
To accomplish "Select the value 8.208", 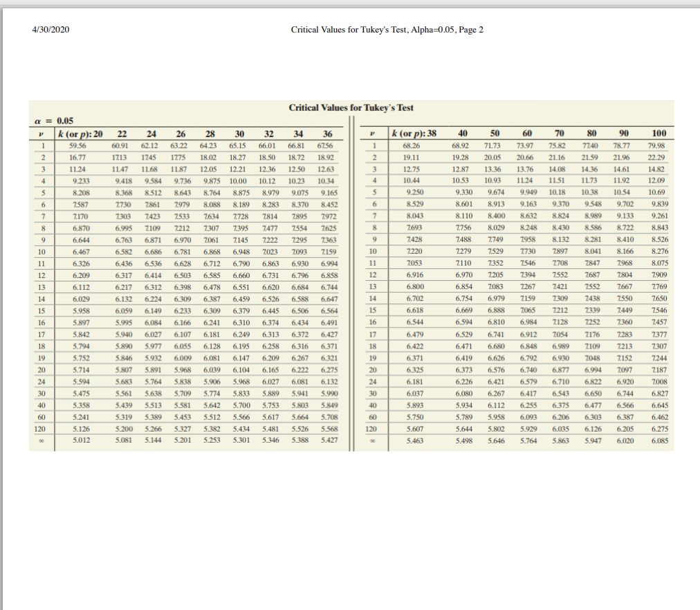I will coord(81,193).
